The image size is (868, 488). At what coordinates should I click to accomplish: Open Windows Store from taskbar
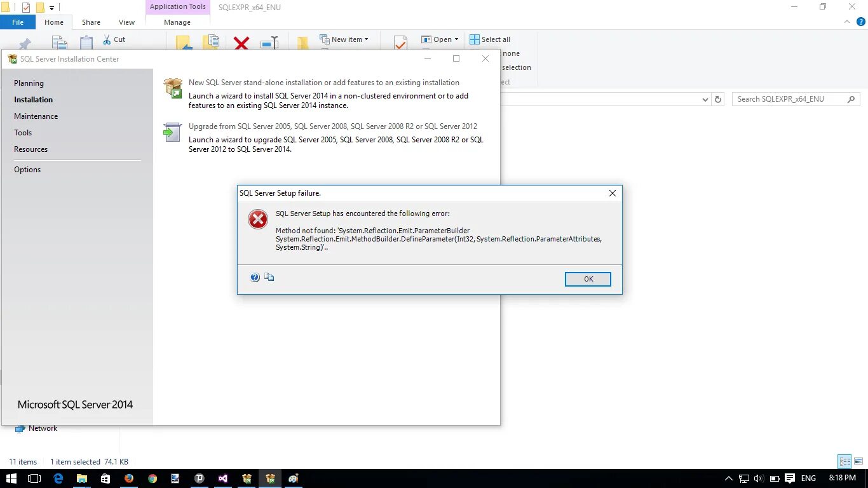pos(105,478)
